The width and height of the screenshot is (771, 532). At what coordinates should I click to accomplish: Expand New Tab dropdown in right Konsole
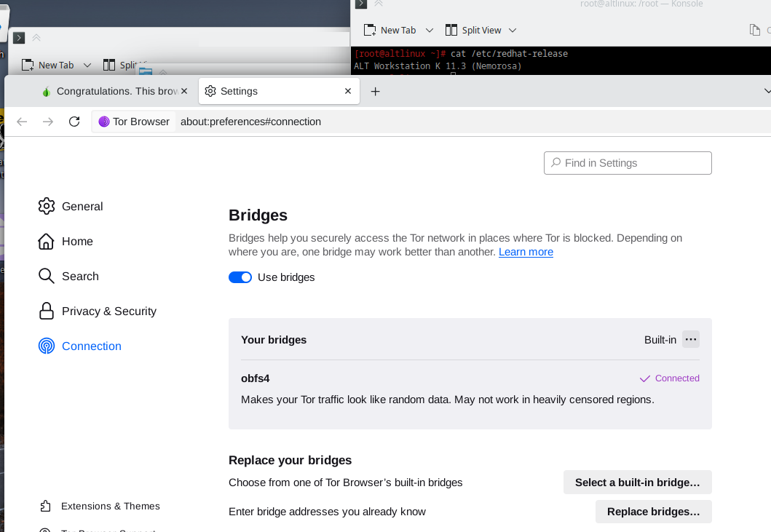[430, 31]
